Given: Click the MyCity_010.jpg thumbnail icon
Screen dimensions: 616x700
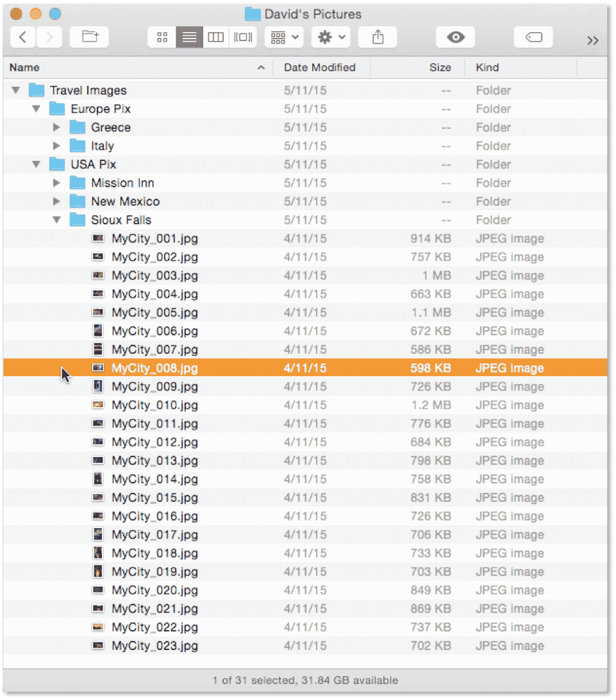Looking at the screenshot, I should [x=98, y=405].
